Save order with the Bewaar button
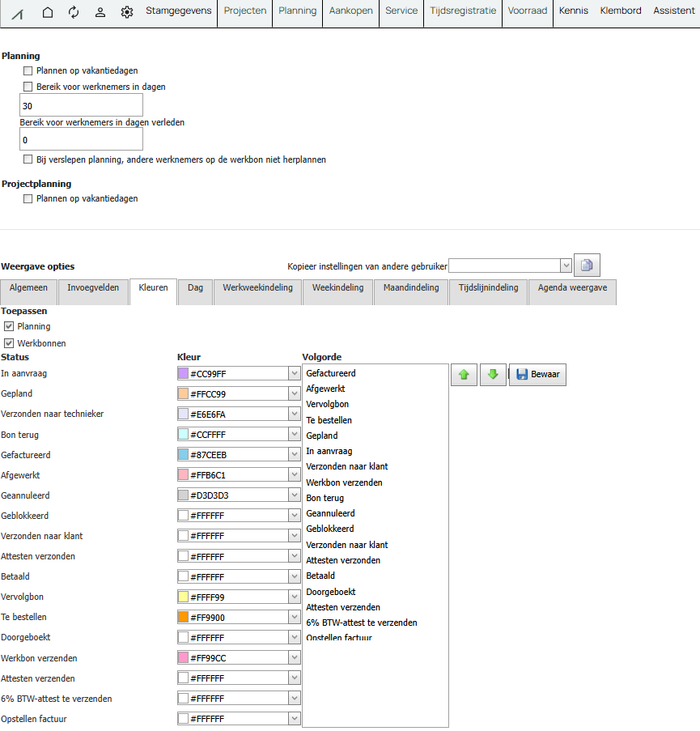700x731 pixels. coord(537,374)
